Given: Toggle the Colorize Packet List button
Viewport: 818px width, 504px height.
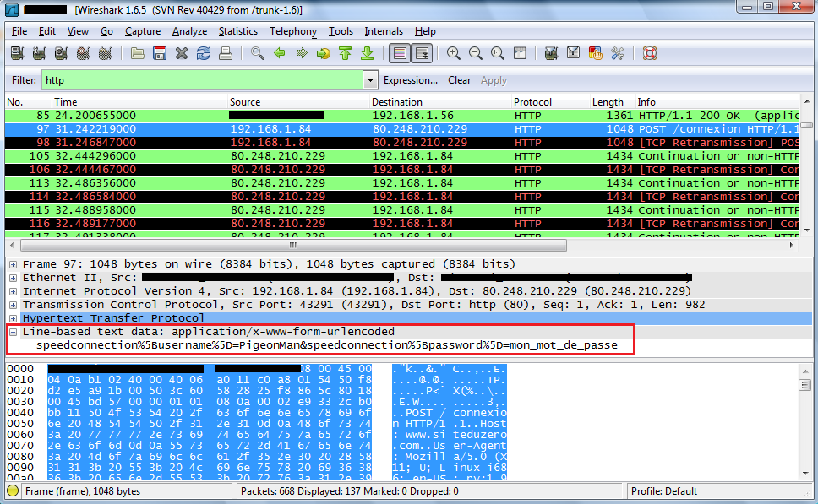Looking at the screenshot, I should pos(400,53).
